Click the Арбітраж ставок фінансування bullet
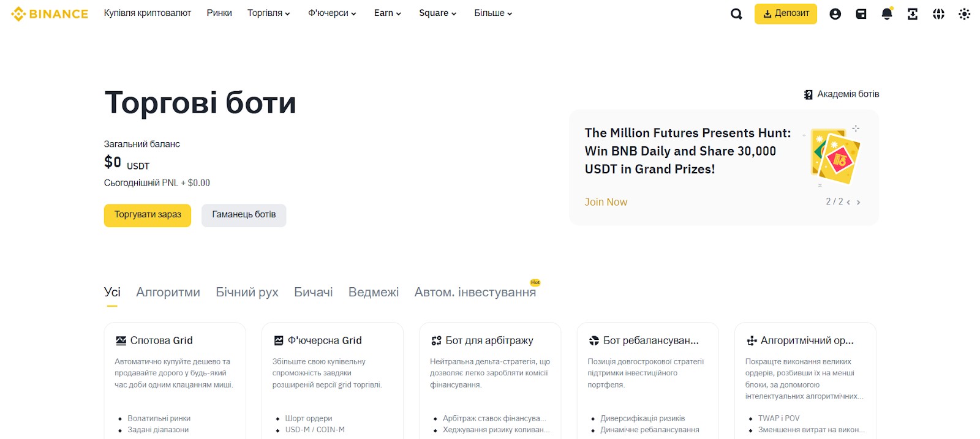 click(x=494, y=419)
